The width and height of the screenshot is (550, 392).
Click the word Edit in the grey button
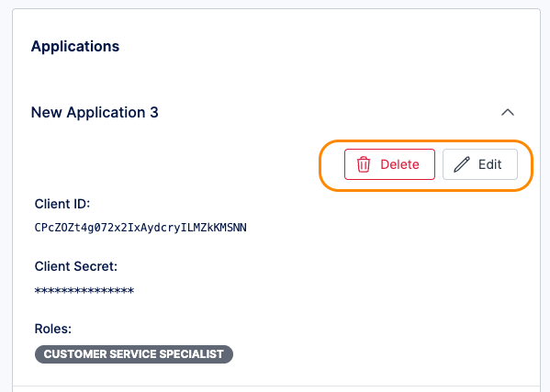[x=490, y=164]
